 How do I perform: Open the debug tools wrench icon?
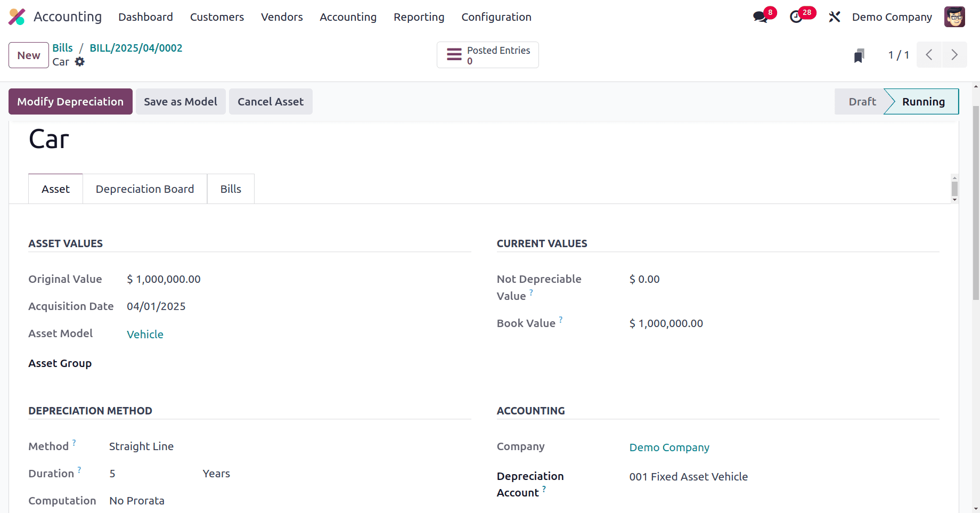point(835,17)
